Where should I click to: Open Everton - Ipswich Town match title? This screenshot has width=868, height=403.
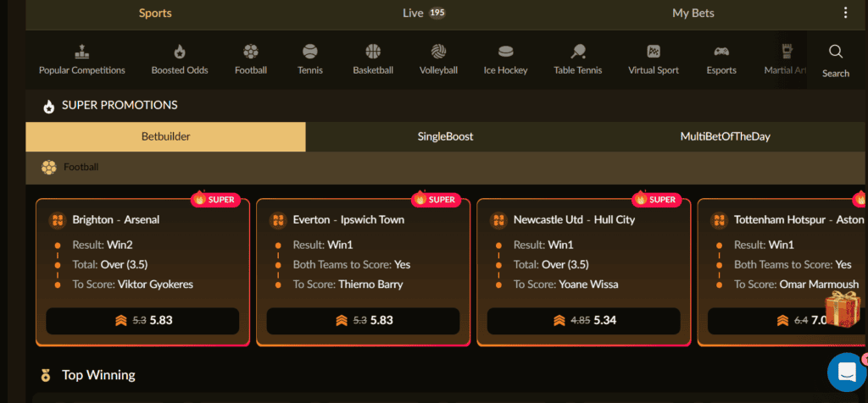point(348,220)
